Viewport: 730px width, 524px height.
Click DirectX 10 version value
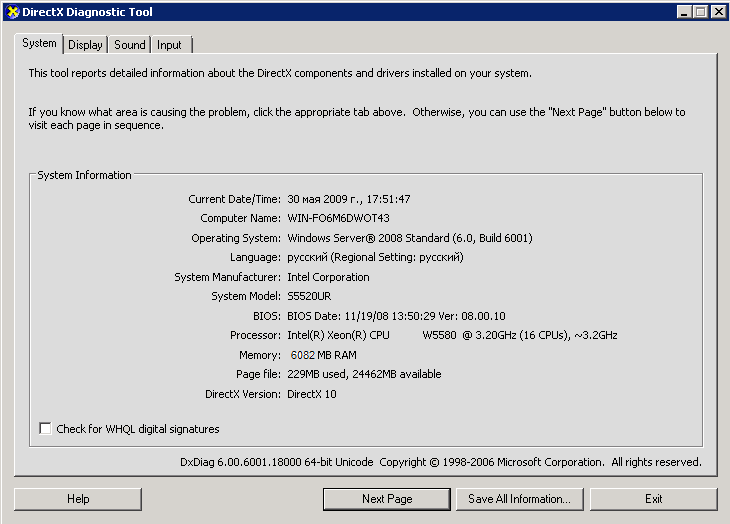[x=311, y=394]
